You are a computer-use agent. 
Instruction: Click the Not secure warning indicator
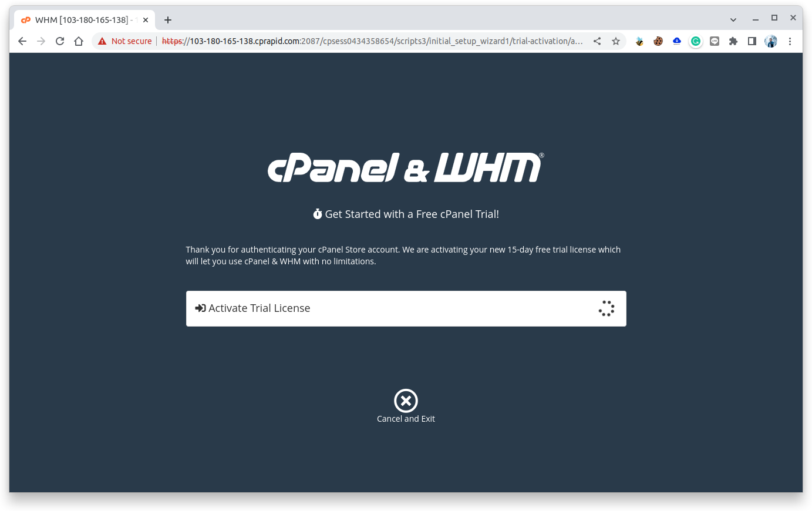click(x=125, y=41)
